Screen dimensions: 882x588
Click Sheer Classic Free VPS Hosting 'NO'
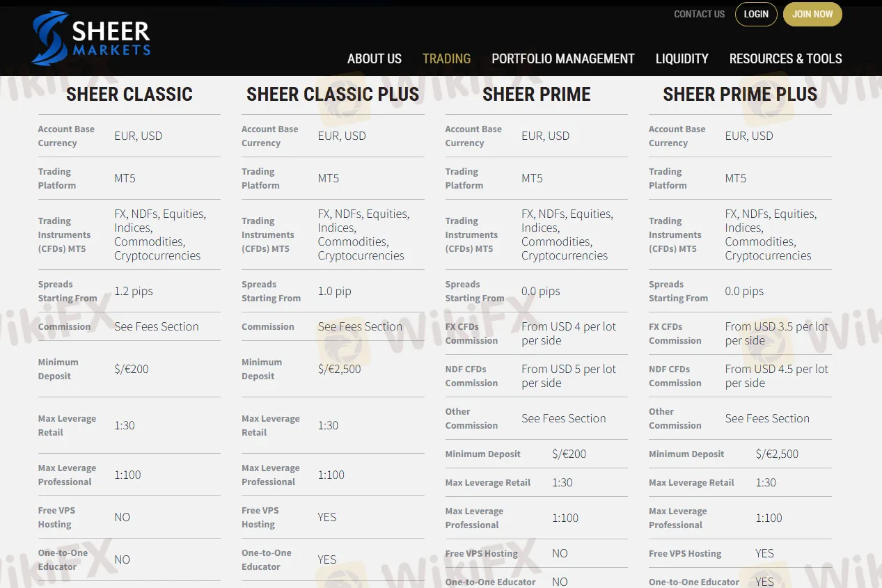click(123, 517)
